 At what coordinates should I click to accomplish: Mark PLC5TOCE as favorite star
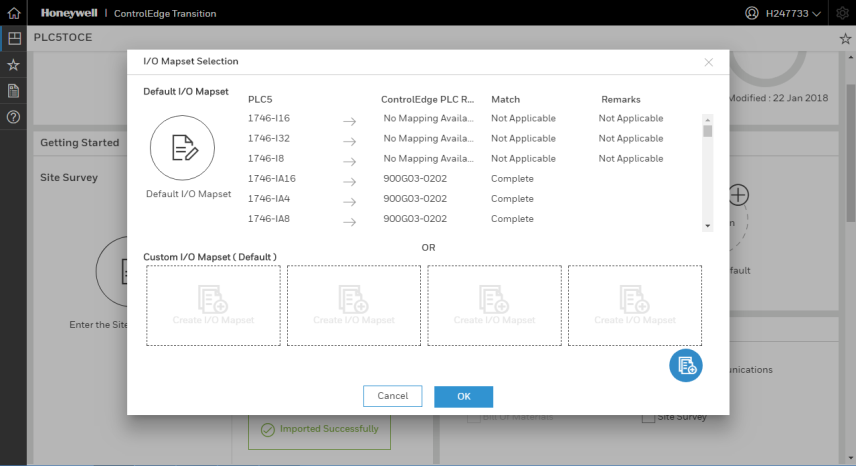pyautogui.click(x=845, y=39)
